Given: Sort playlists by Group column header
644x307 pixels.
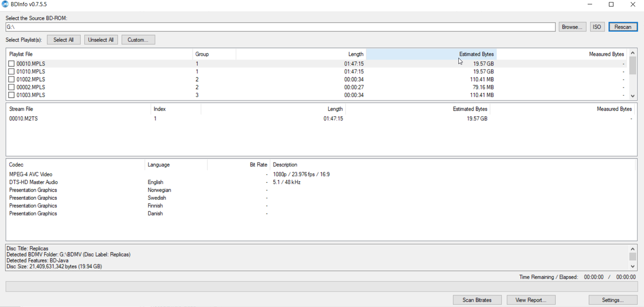Looking at the screenshot, I should (x=214, y=54).
